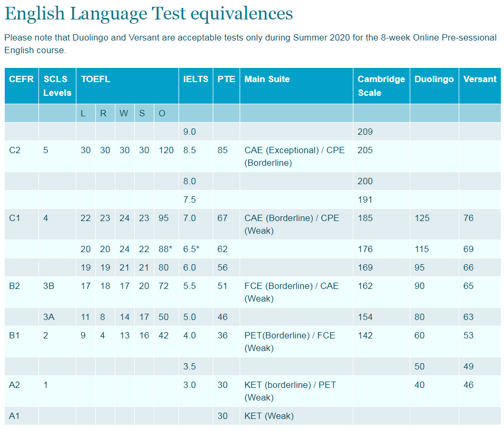Select the TOEFL 'R' sub-header
The height and width of the screenshot is (430, 504).
click(105, 113)
